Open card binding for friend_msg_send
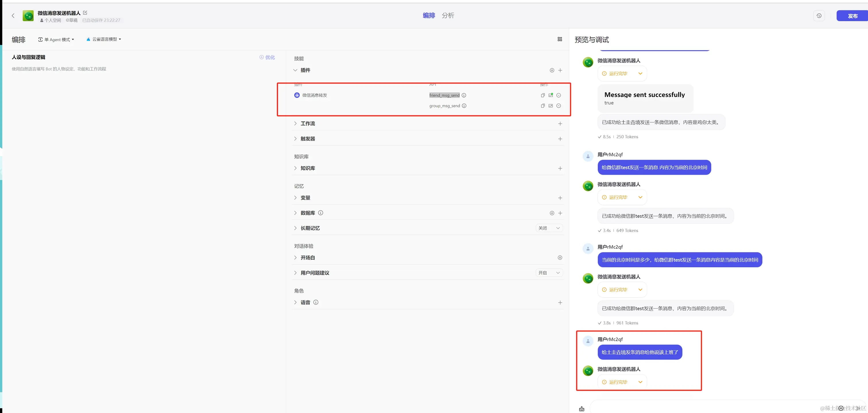Viewport: 868px width, 413px height. (551, 95)
